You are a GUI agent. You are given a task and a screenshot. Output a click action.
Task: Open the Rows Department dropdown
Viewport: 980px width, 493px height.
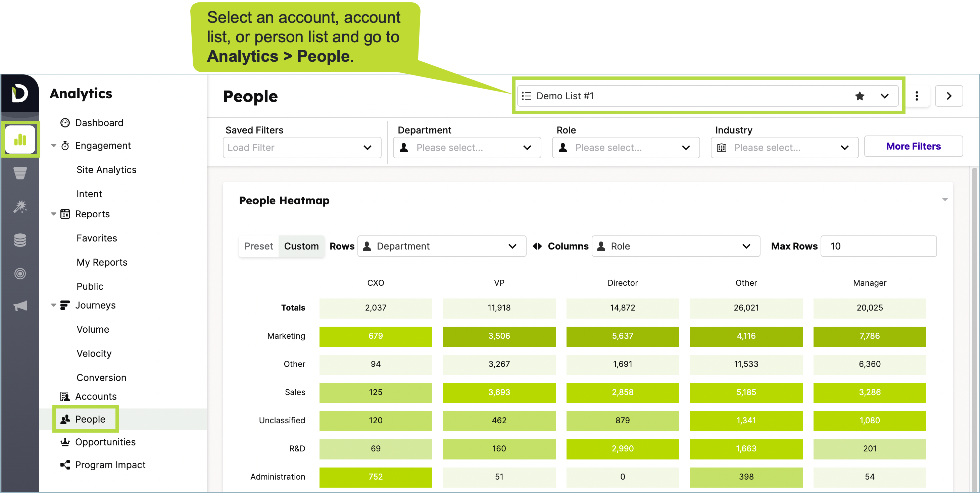[x=442, y=246]
